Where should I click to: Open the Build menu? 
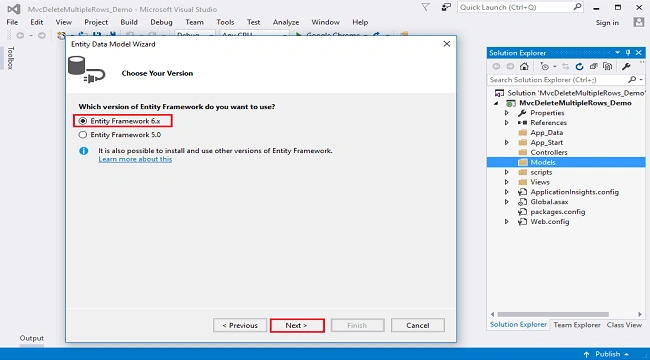click(129, 22)
